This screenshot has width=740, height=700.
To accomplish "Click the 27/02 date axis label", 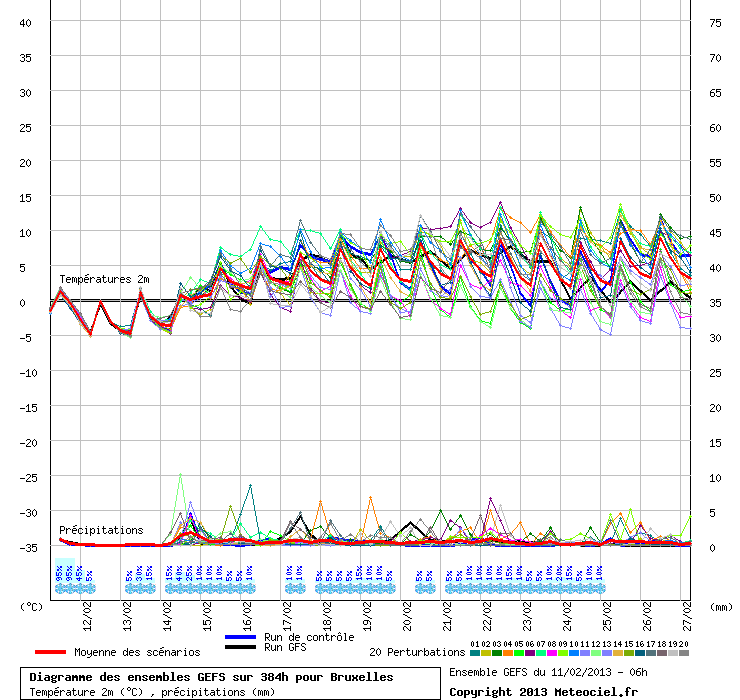I will [687, 616].
